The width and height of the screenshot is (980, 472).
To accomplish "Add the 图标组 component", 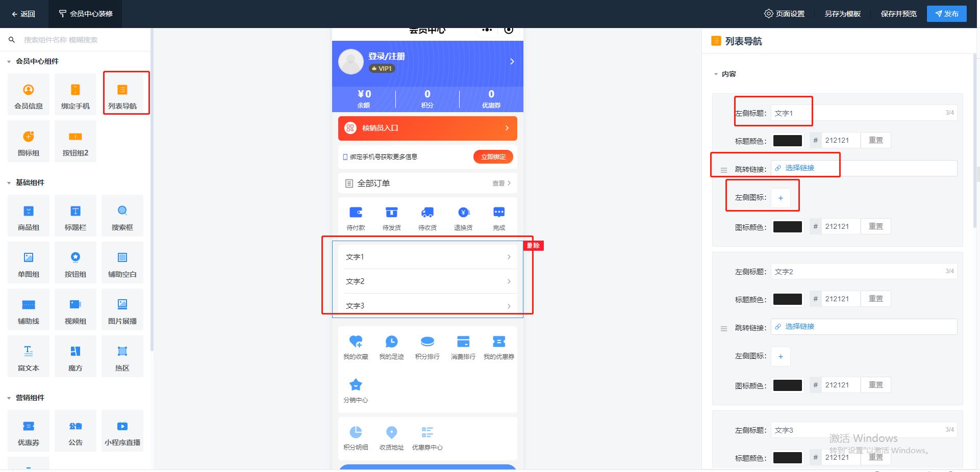I will tap(29, 141).
